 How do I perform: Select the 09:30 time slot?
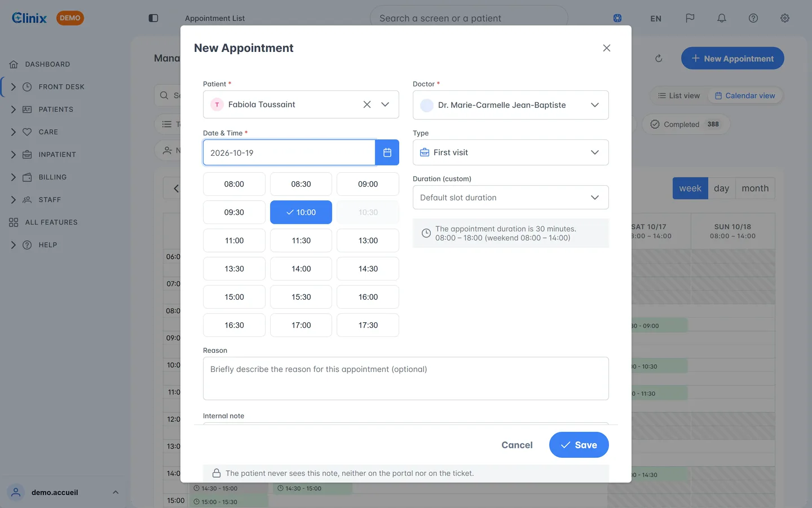click(x=234, y=212)
